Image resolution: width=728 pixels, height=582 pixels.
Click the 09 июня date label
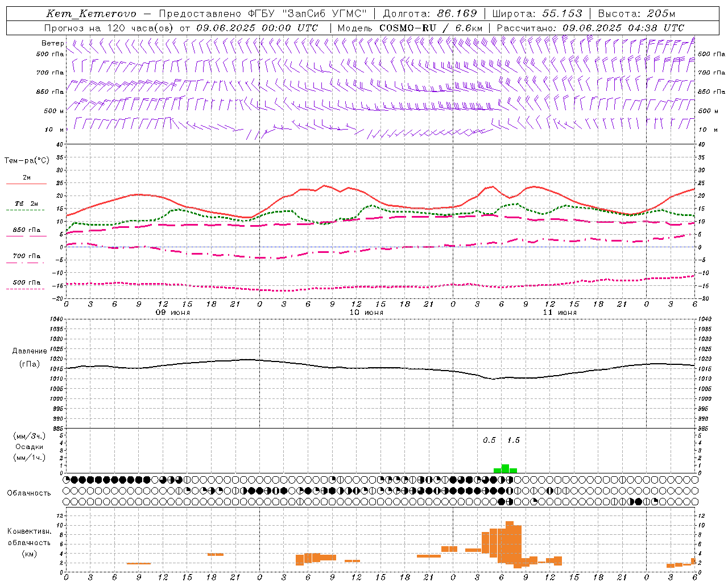coord(173,313)
